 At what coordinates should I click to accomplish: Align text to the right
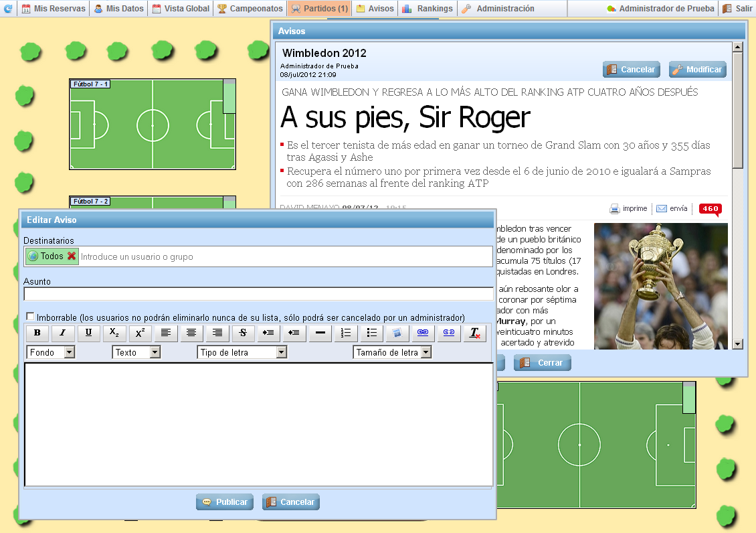click(x=217, y=333)
